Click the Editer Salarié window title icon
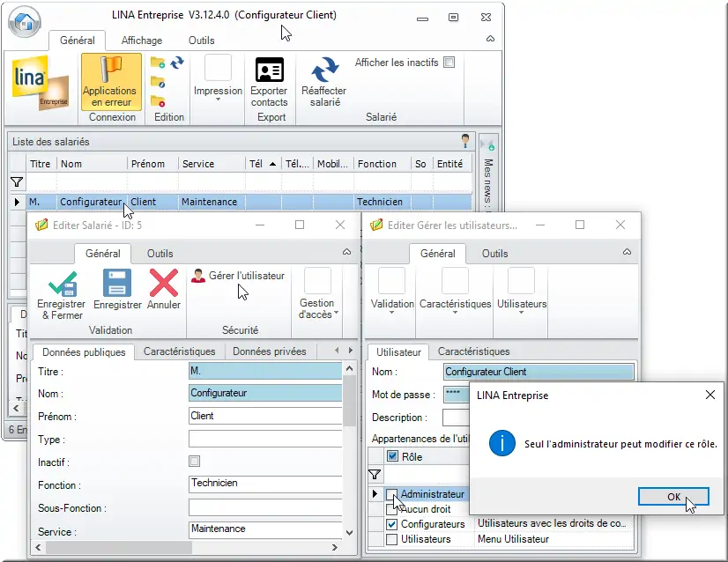Viewport: 728px width, 562px height. 41,226
